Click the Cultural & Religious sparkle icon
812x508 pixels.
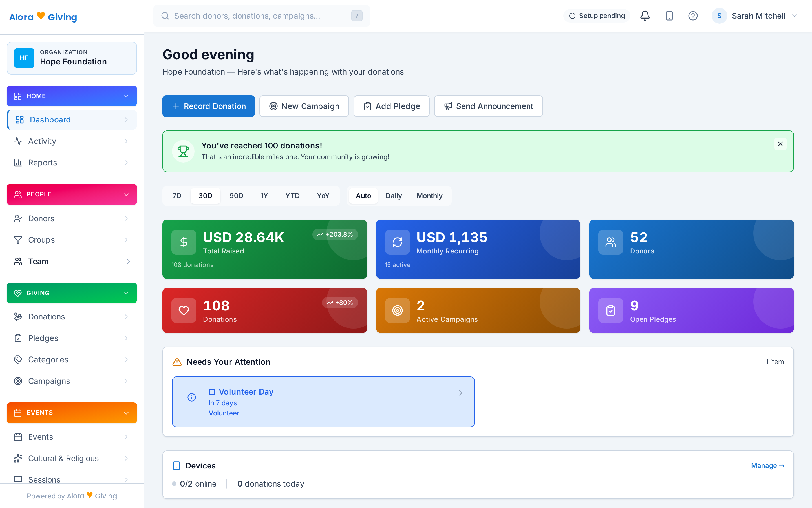18,458
